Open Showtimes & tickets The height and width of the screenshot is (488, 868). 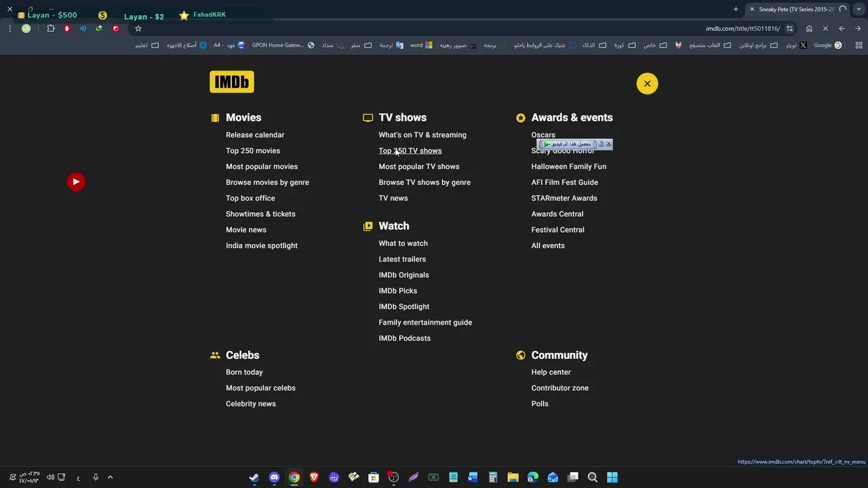click(260, 214)
